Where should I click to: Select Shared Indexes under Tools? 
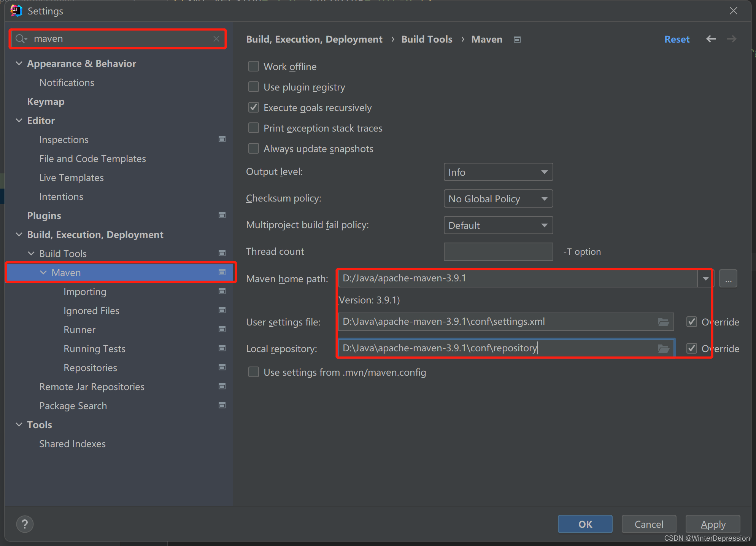(x=73, y=444)
